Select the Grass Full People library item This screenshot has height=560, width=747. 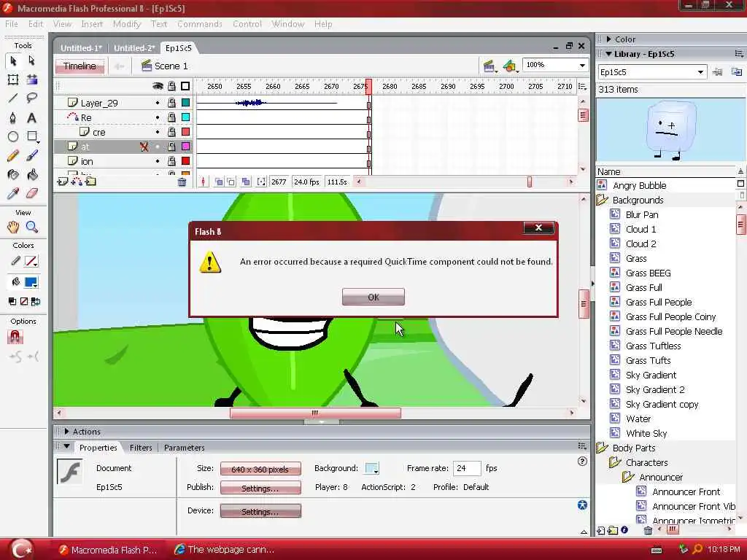pos(659,303)
